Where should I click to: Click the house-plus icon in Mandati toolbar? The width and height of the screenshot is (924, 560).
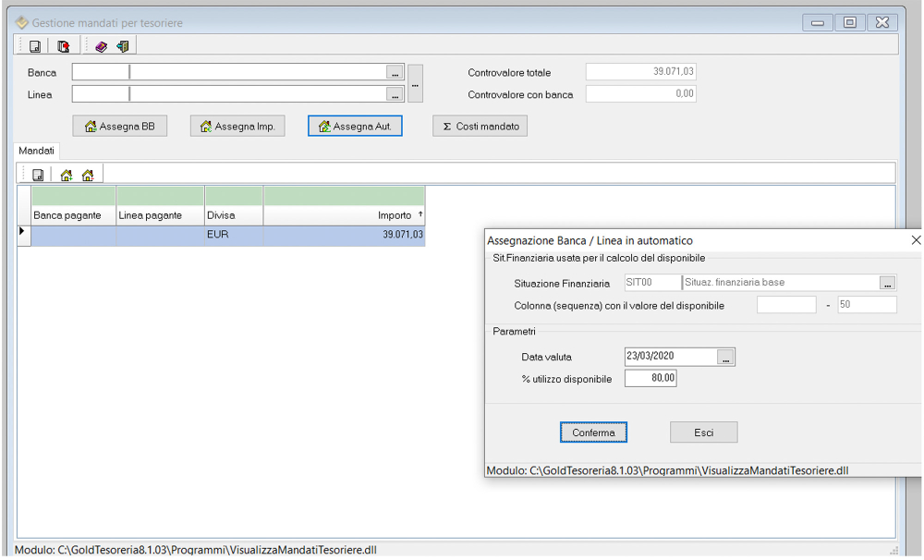pyautogui.click(x=67, y=175)
